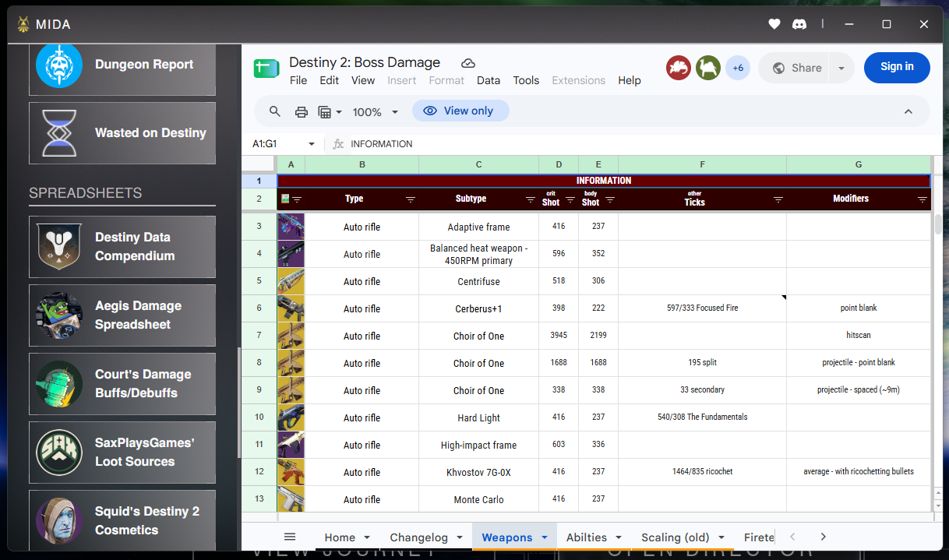Image resolution: width=949 pixels, height=560 pixels.
Task: Open the Discord icon in title bar
Action: coord(799,24)
